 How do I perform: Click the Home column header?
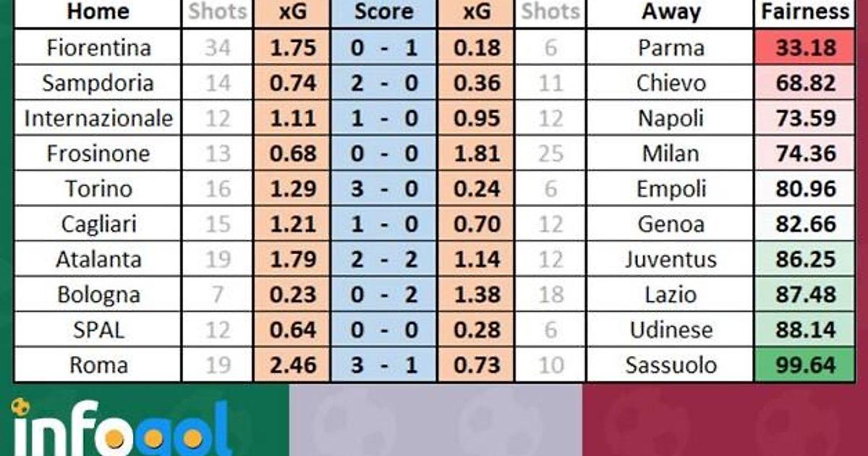(x=98, y=12)
